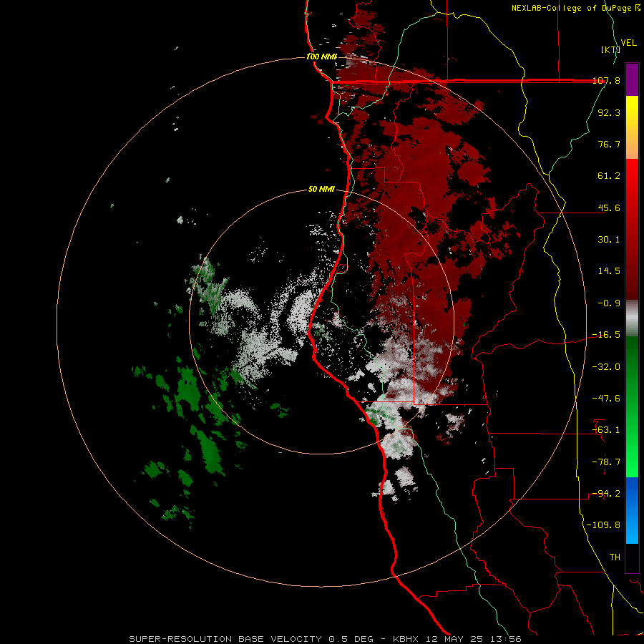The image size is (644, 644).
Task: Click the 45.6 velocity scale value
Action: coord(609,208)
